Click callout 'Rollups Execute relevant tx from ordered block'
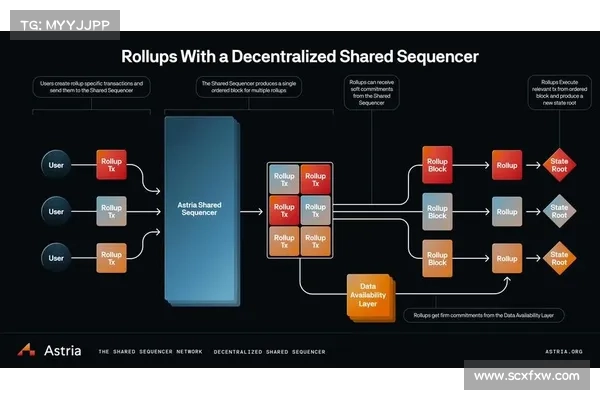Image resolution: width=600 pixels, height=400 pixels. [x=559, y=92]
